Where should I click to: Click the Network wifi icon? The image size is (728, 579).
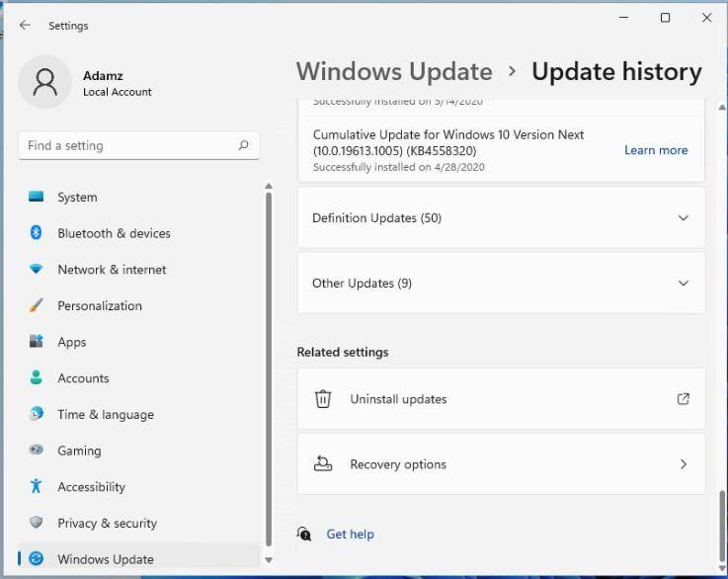(x=36, y=269)
